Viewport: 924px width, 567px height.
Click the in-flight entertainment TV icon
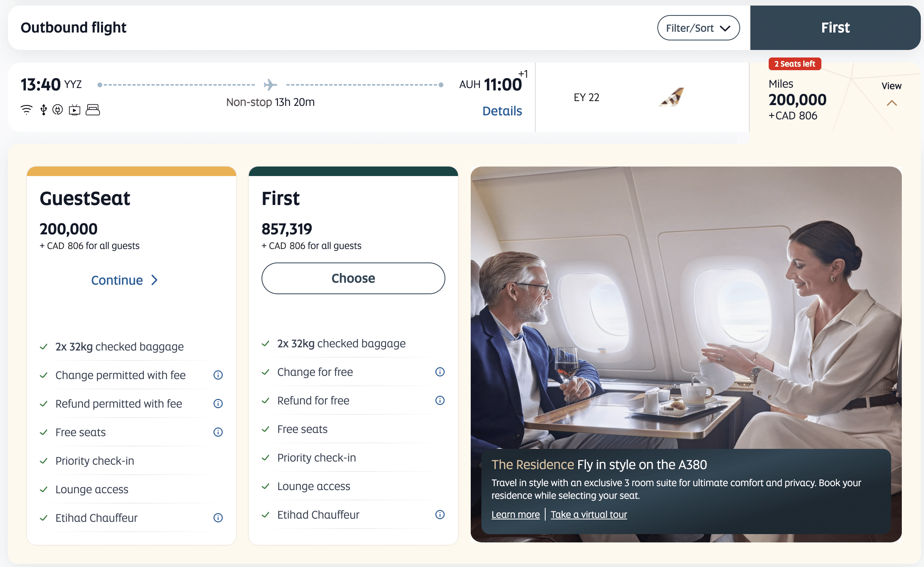click(74, 110)
